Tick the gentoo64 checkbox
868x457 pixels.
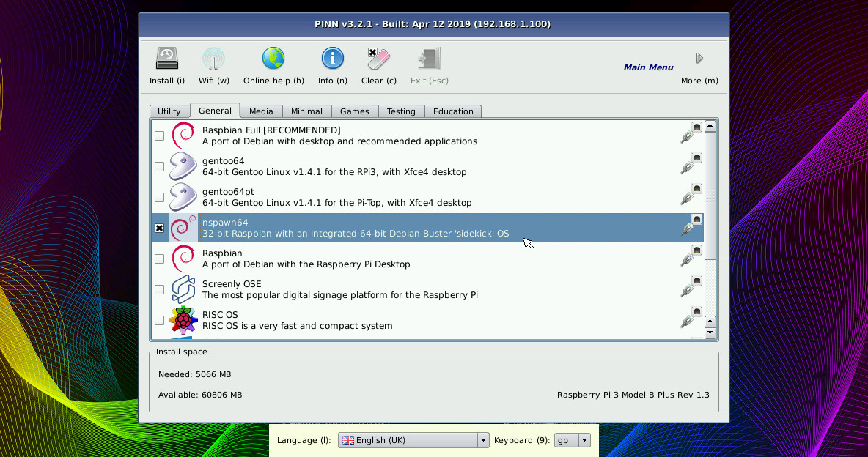pos(159,166)
